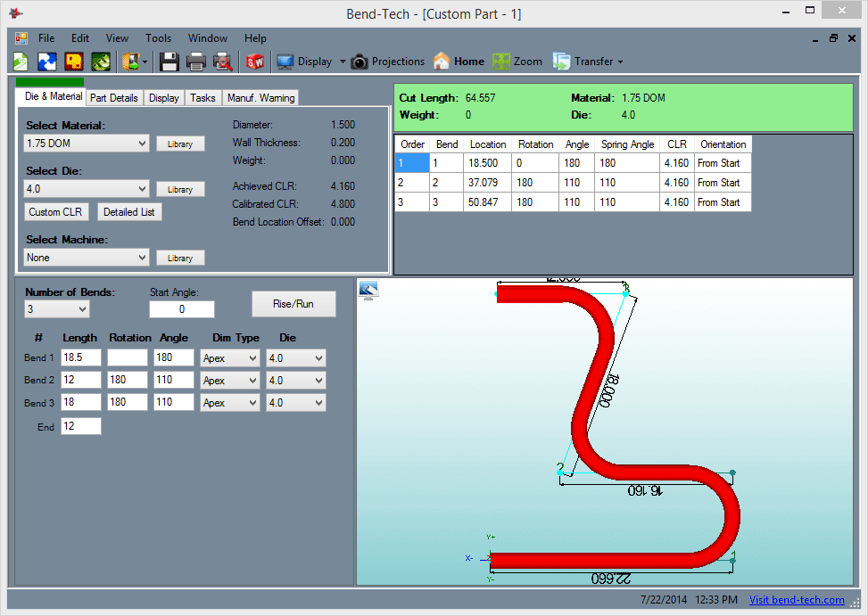Click the Custom CLR button
The width and height of the screenshot is (868, 616).
tap(56, 212)
